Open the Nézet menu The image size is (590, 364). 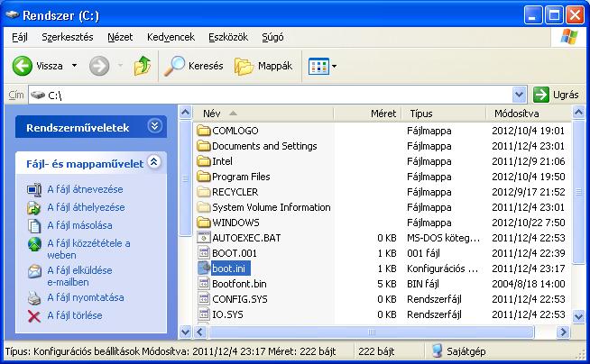120,37
